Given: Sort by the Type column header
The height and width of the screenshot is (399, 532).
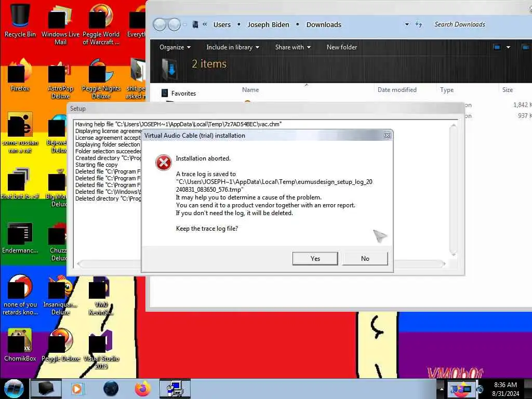Looking at the screenshot, I should (x=447, y=89).
